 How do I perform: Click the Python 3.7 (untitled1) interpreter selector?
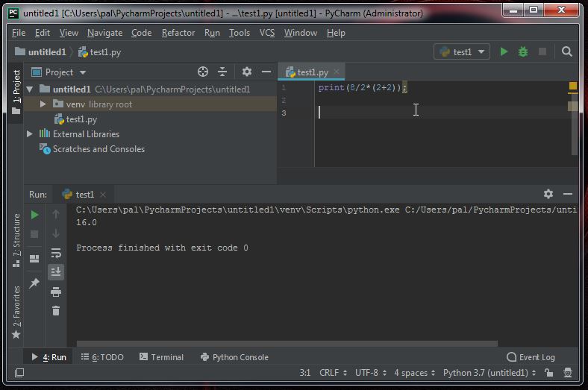click(x=490, y=373)
